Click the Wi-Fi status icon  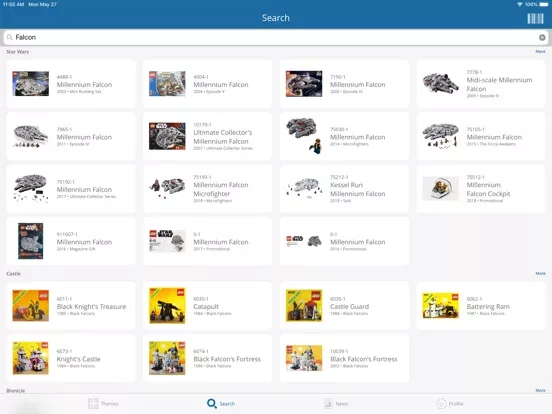[x=520, y=4]
